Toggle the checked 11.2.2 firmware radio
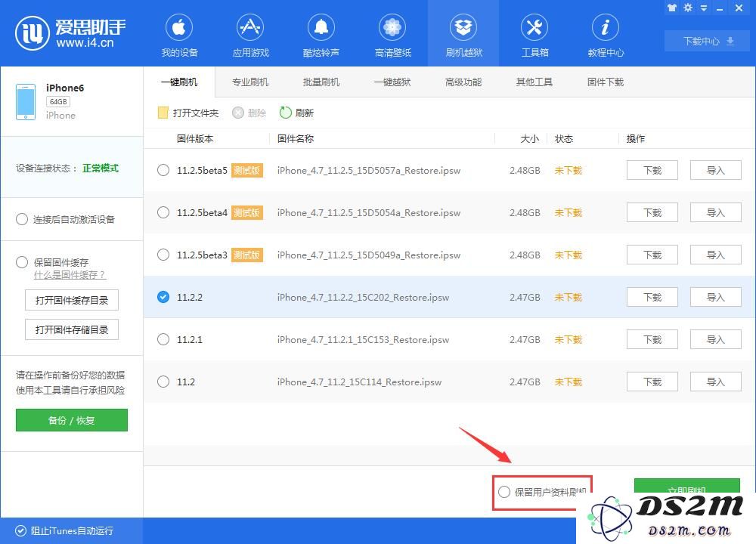Image resolution: width=756 pixels, height=544 pixels. click(x=163, y=297)
